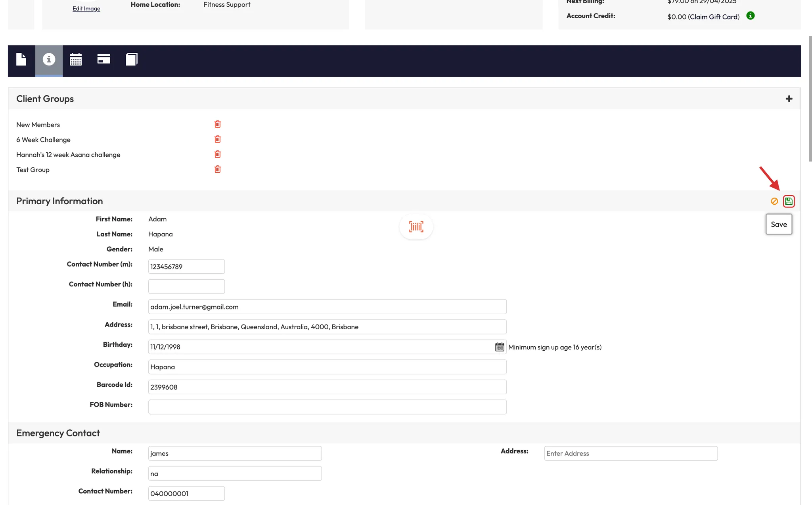The image size is (812, 505).
Task: Open the Birthday calendar picker
Action: tap(499, 347)
